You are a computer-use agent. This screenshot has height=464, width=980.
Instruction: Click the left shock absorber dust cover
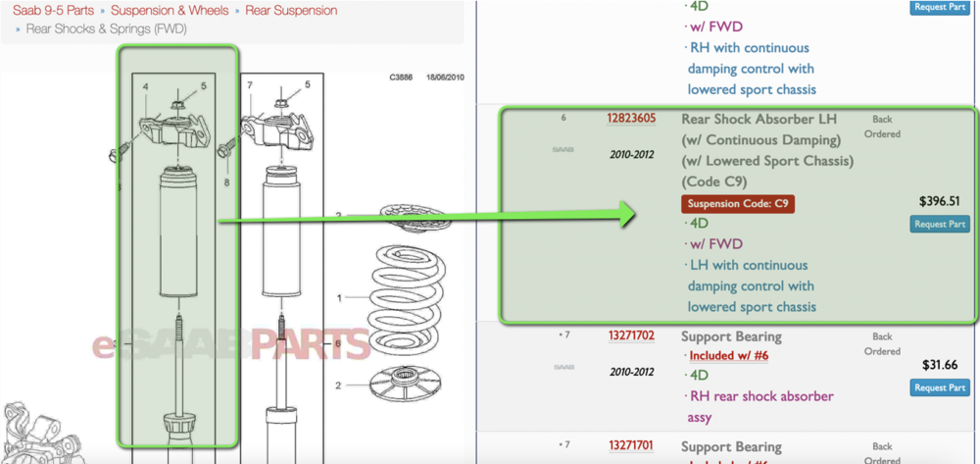pos(179,232)
